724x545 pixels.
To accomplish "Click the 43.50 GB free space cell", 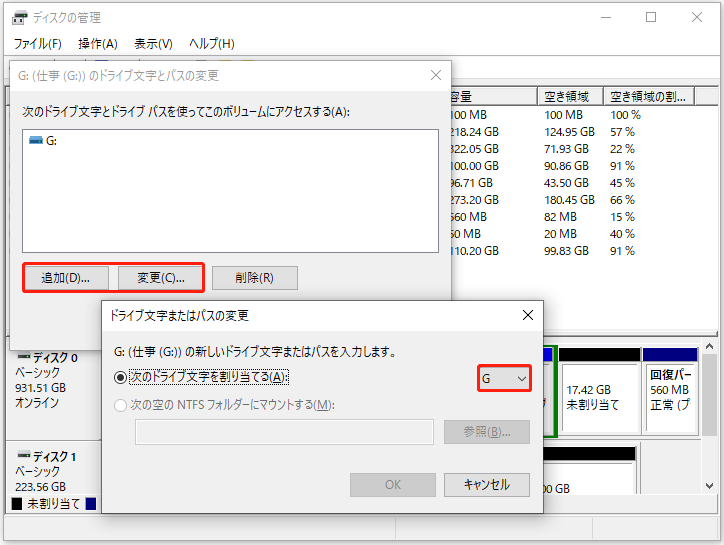I will pyautogui.click(x=566, y=183).
